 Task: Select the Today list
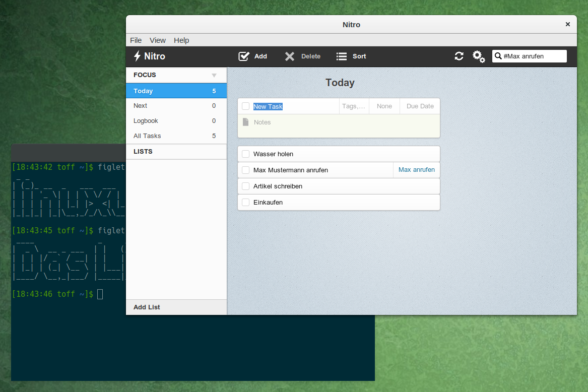(176, 91)
